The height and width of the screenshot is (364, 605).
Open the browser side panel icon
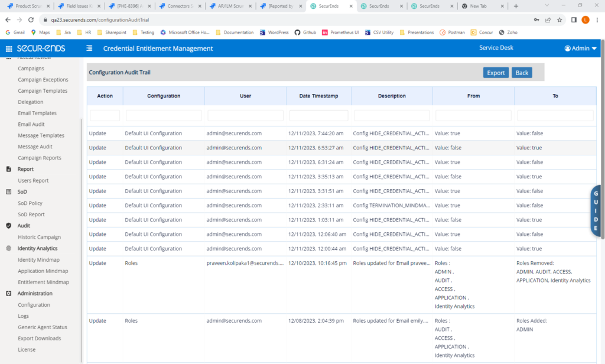[574, 19]
